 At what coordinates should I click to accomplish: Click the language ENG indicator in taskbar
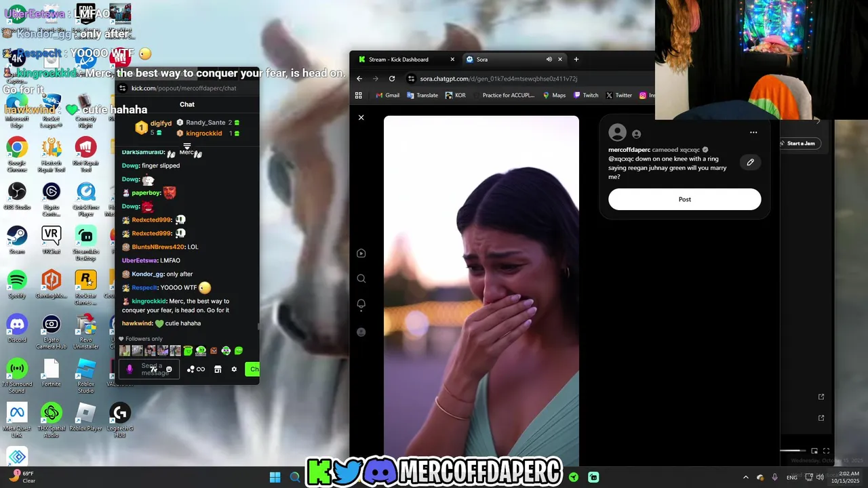(792, 477)
